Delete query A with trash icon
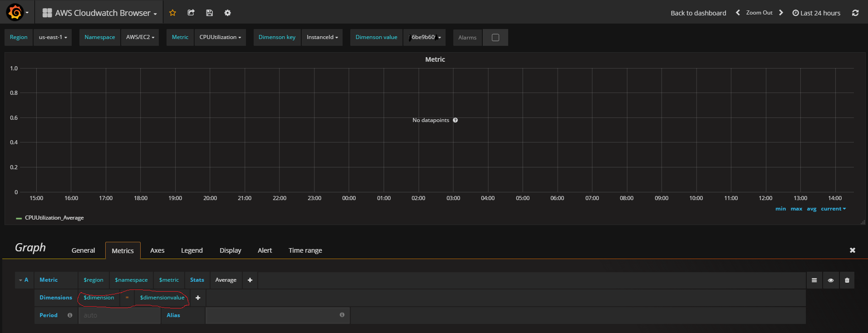The image size is (868, 333). (847, 280)
